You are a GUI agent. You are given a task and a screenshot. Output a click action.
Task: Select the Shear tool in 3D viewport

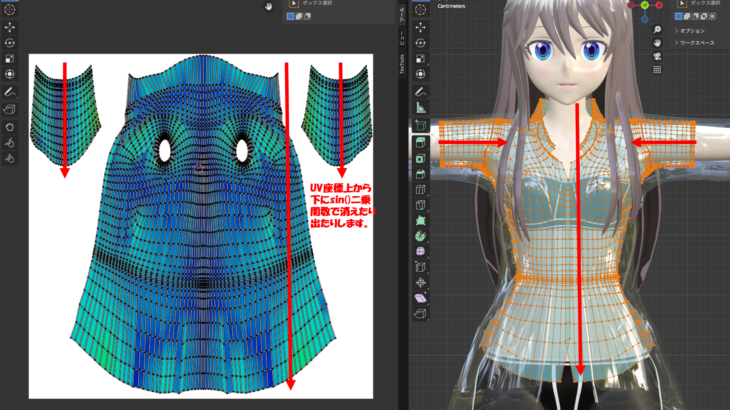pos(420,299)
